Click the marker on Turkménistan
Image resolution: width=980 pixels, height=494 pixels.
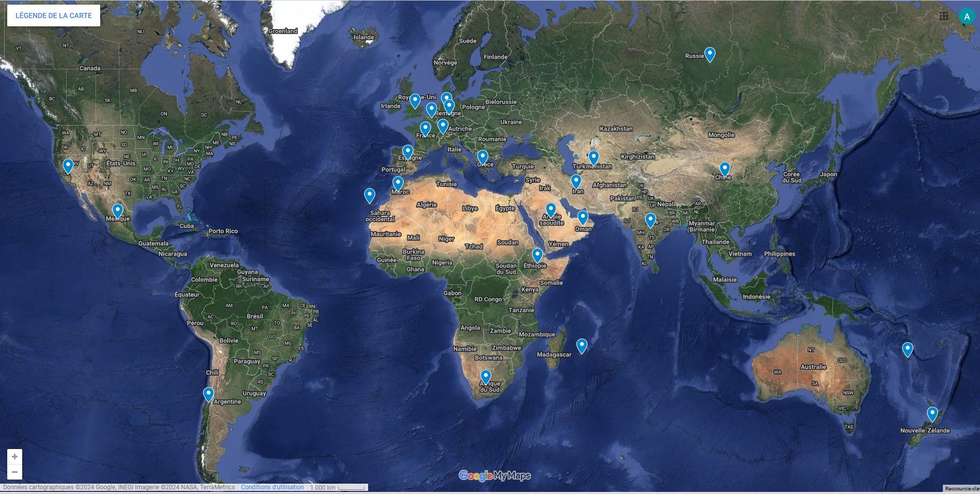coord(594,157)
